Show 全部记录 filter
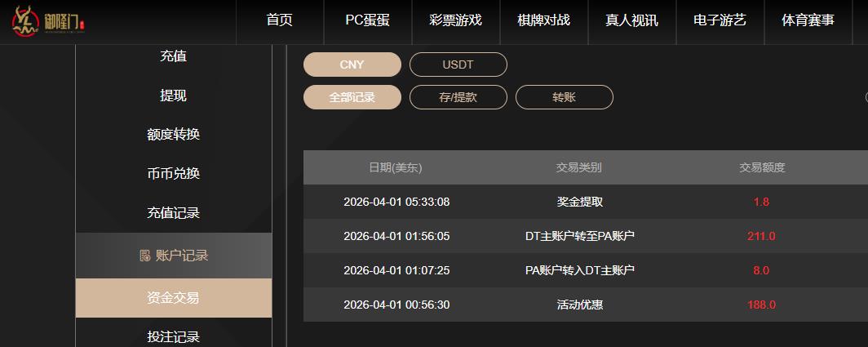The image size is (868, 347). point(352,97)
